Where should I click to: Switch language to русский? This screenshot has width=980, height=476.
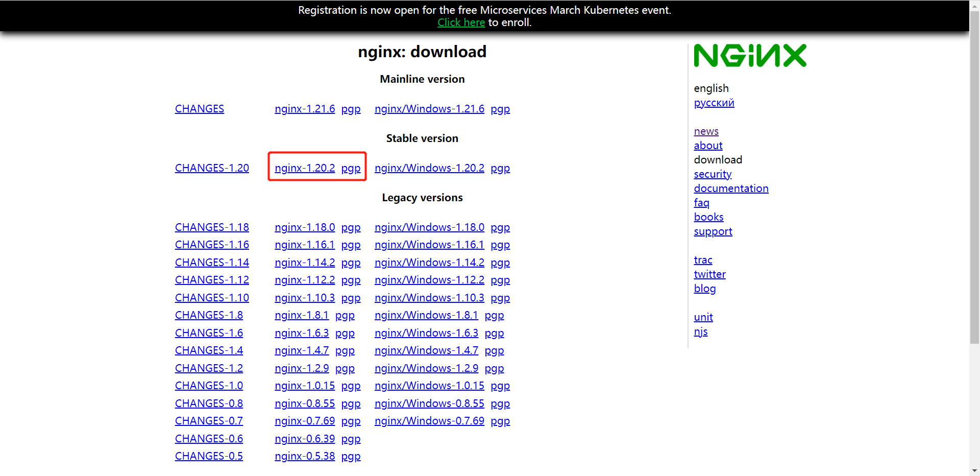714,103
